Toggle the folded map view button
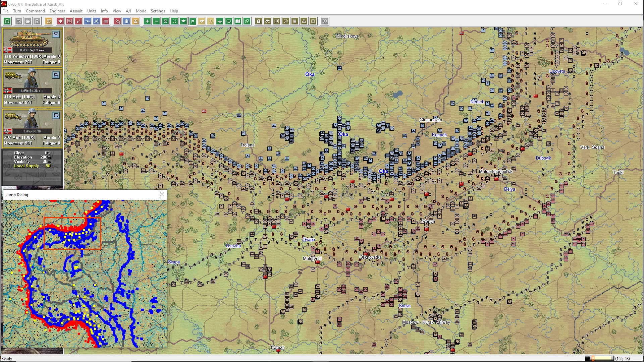The width and height of the screenshot is (644, 362). point(238,21)
